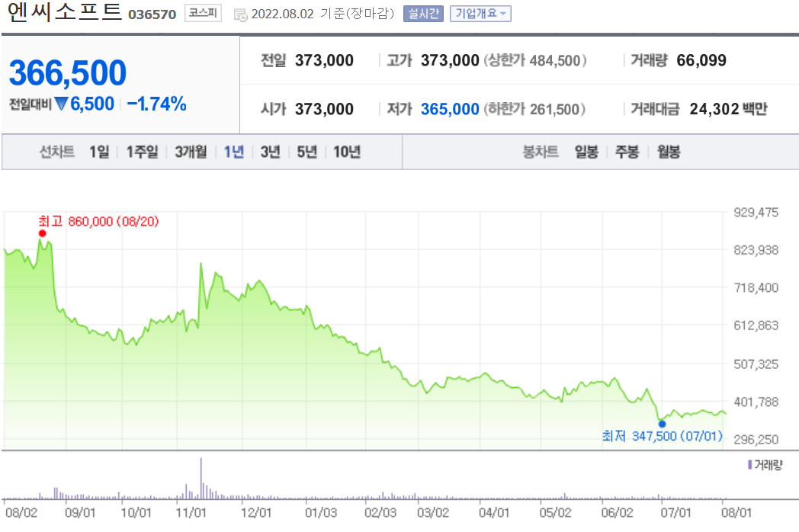Click the change percentage -1.74%
Image resolution: width=799 pixels, height=532 pixels.
click(x=156, y=104)
